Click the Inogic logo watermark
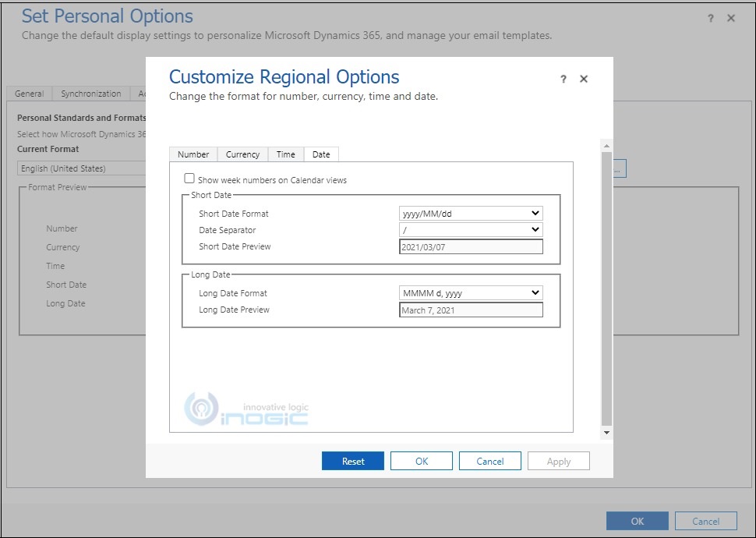The width and height of the screenshot is (756, 538). click(246, 409)
